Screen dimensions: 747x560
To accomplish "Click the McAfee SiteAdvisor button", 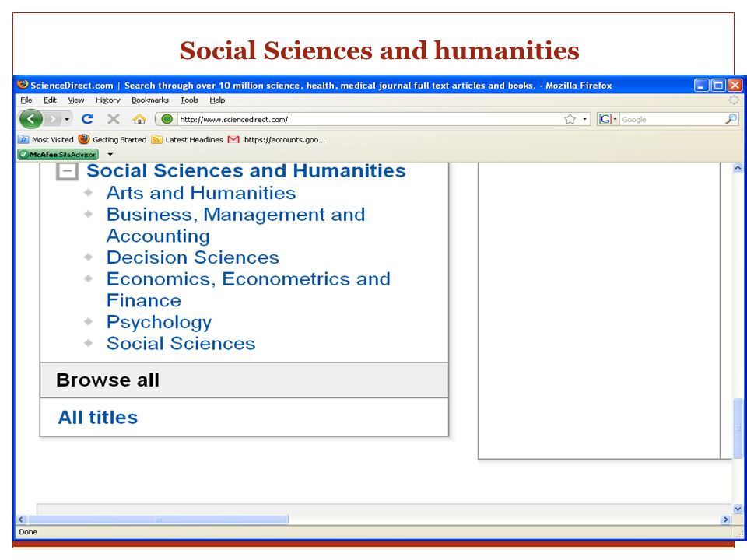I will coord(58,154).
